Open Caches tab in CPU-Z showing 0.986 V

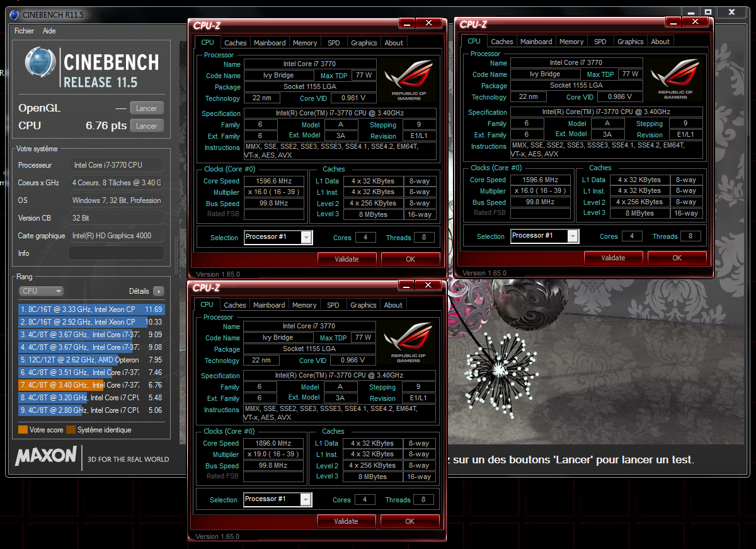click(x=502, y=42)
